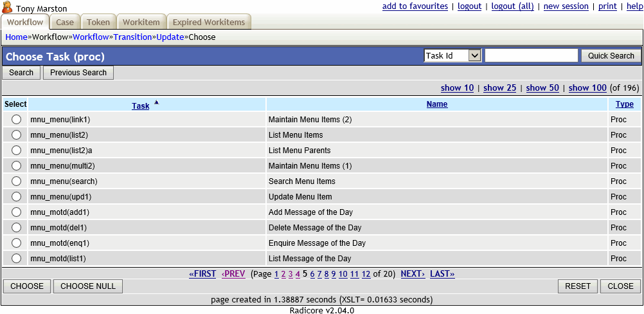Click the CHOOSE NULL button

pyautogui.click(x=88, y=286)
